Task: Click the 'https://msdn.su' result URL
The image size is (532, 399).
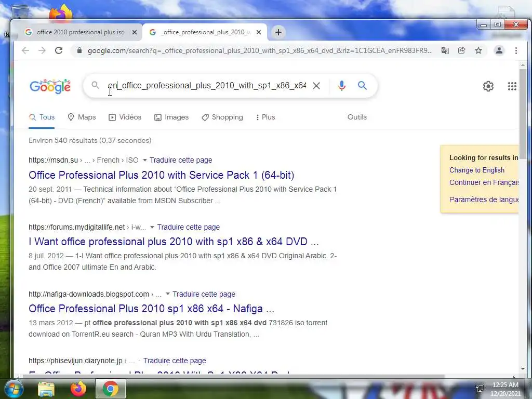Action: [54, 160]
